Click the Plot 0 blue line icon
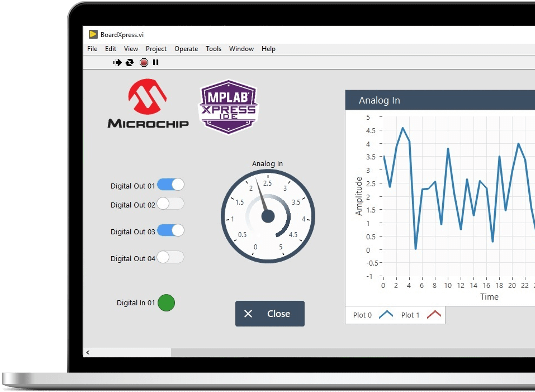Image resolution: width=535 pixels, height=392 pixels. pos(386,315)
